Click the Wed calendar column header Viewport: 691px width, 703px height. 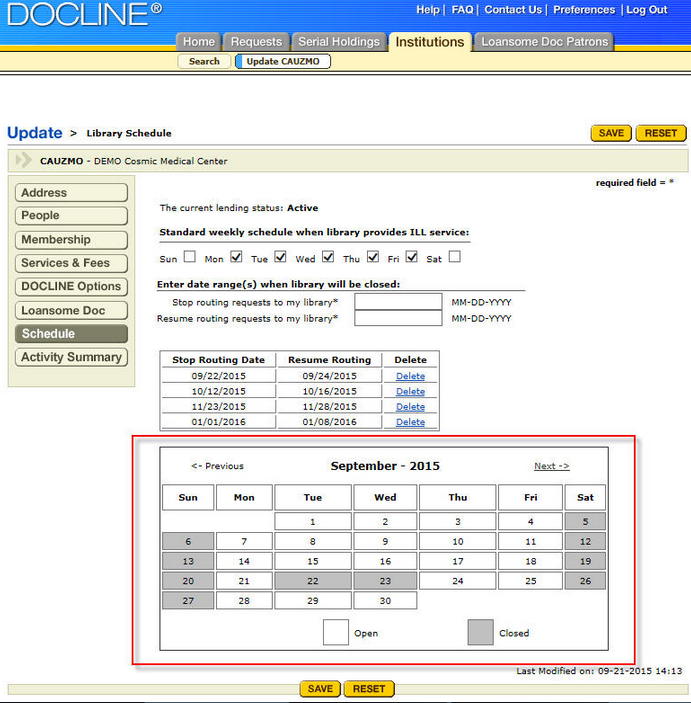[x=385, y=497]
